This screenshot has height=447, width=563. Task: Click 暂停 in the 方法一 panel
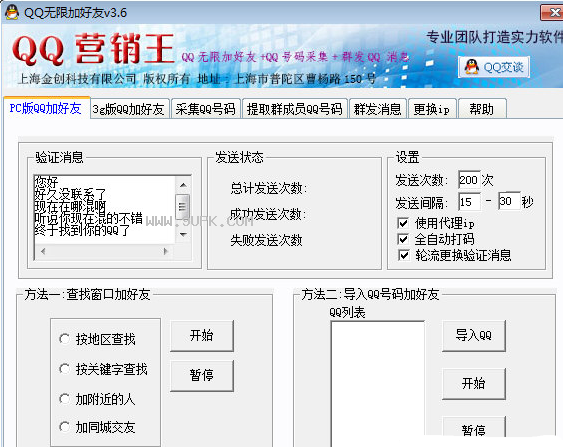(202, 376)
